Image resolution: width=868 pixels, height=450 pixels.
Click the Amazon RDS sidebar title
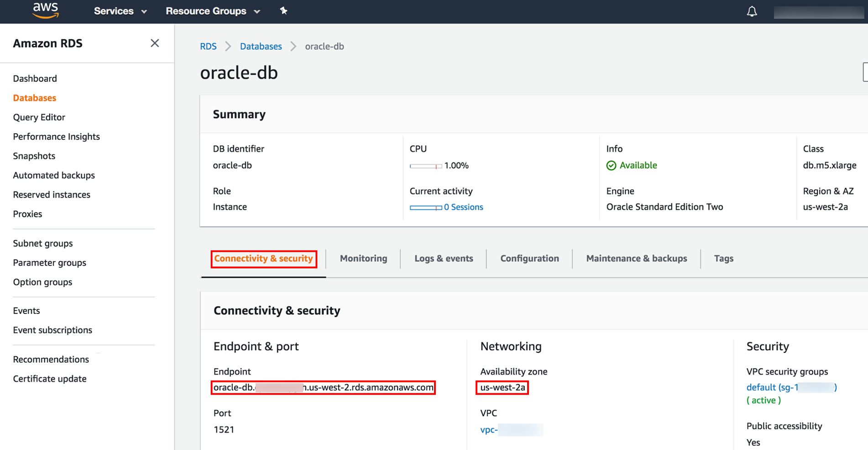pyautogui.click(x=47, y=43)
